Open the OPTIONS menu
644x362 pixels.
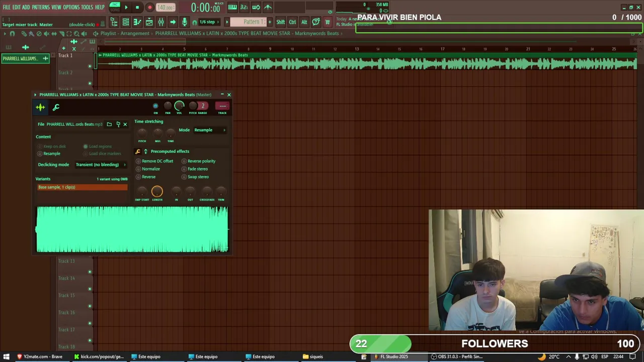coord(71,8)
